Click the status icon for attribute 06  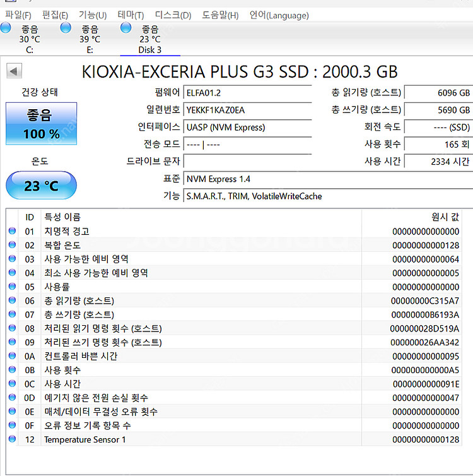tap(12, 300)
